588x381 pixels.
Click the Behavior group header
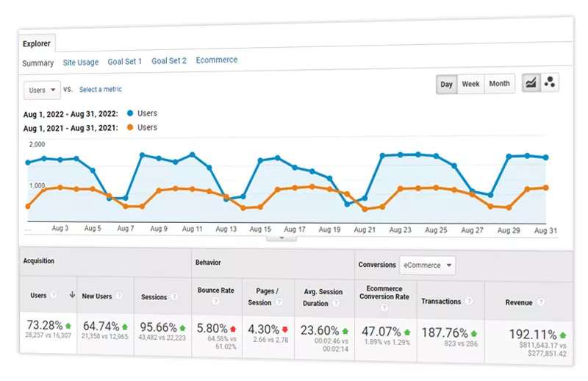click(x=208, y=262)
